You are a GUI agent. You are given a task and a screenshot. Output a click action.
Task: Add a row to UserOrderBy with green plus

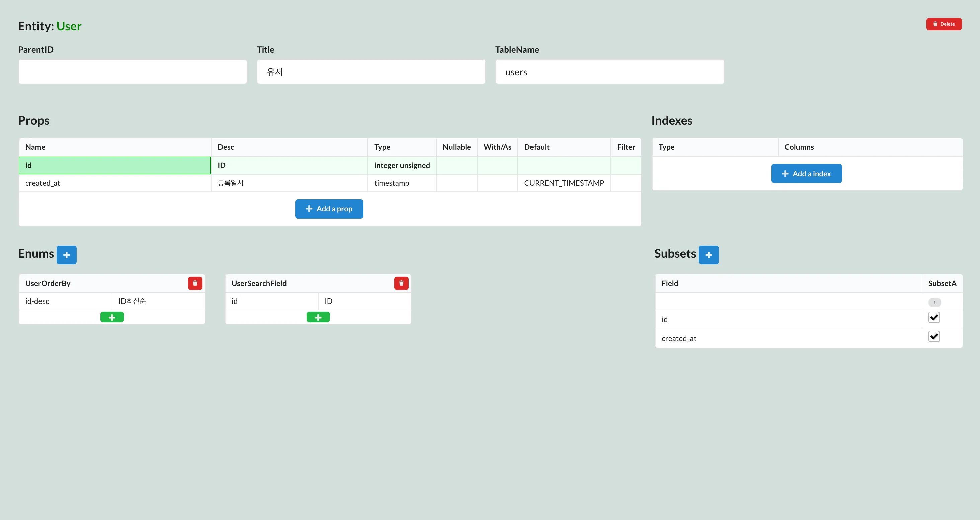[112, 317]
